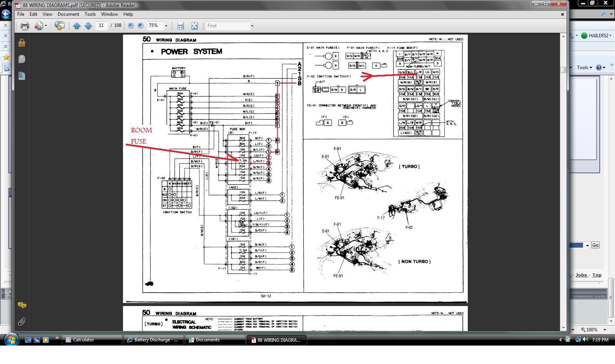Open the Find options dropdown arrow
Screen dimensions: 615x364
[252, 26]
